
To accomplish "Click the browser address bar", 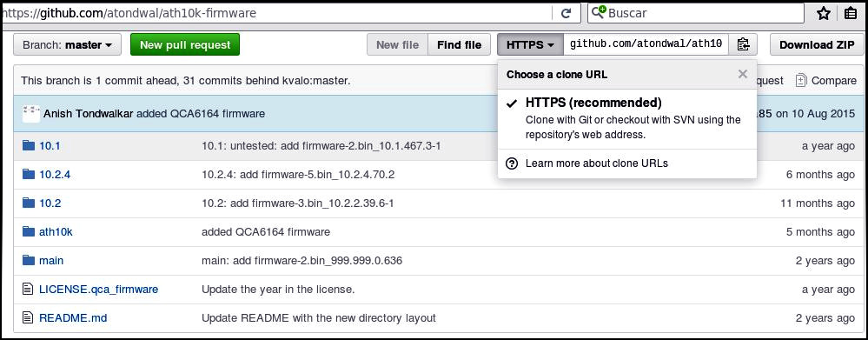I will click(x=277, y=13).
